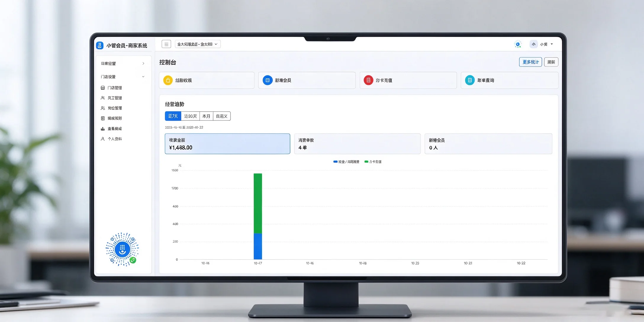Viewport: 644px width, 322px height.
Task: Switch to the 本月 time range tab
Action: (x=206, y=116)
